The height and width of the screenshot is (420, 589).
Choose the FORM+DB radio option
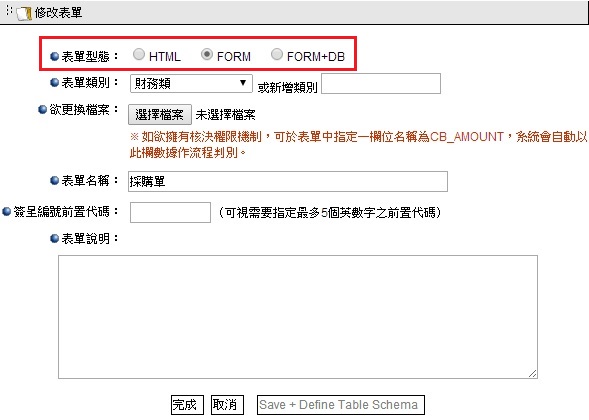coord(276,54)
